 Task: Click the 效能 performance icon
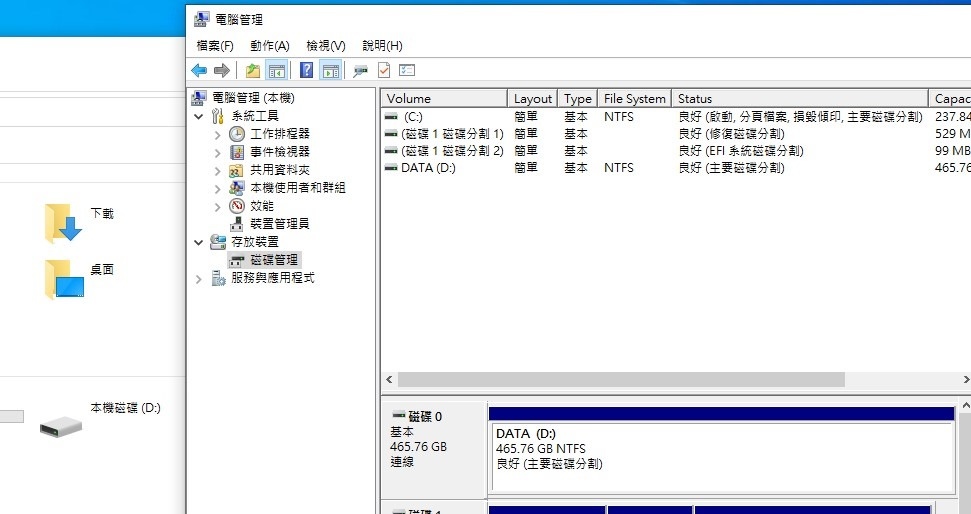tap(237, 206)
